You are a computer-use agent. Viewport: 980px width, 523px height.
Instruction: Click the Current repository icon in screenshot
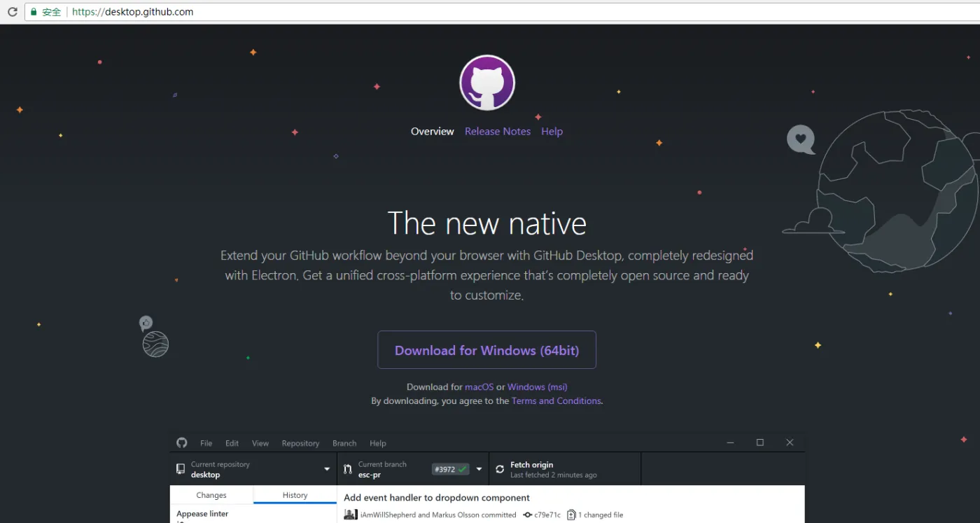coord(181,469)
